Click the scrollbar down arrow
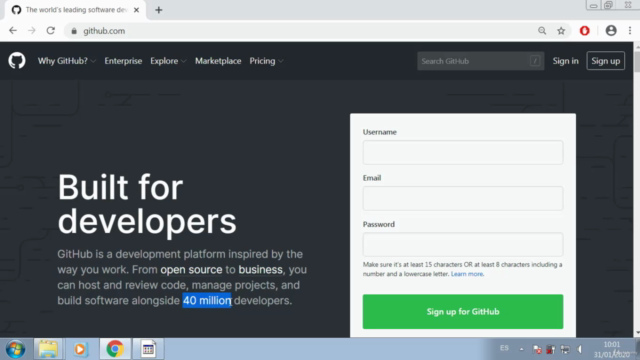The image size is (640, 360). pyautogui.click(x=637, y=333)
